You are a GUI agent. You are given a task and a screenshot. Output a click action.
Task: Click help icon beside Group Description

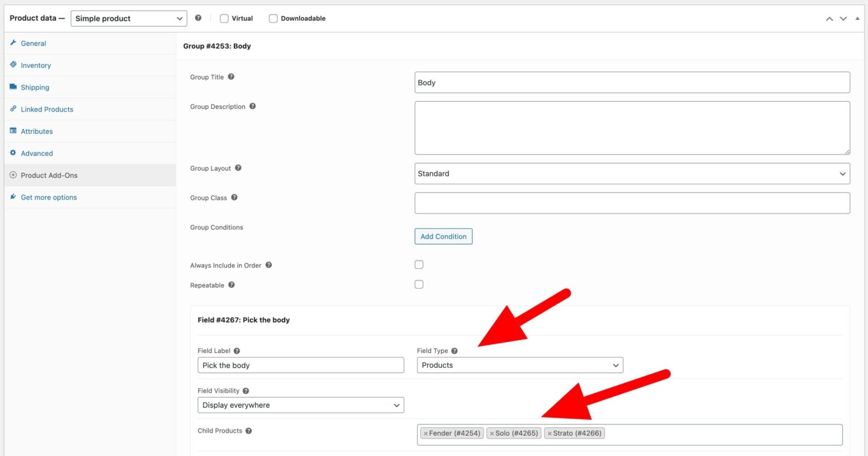253,106
